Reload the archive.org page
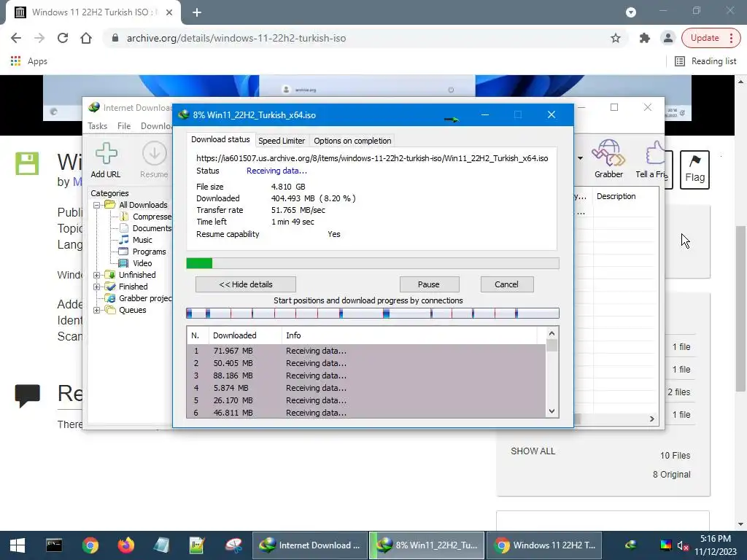The width and height of the screenshot is (747, 560). [x=63, y=38]
